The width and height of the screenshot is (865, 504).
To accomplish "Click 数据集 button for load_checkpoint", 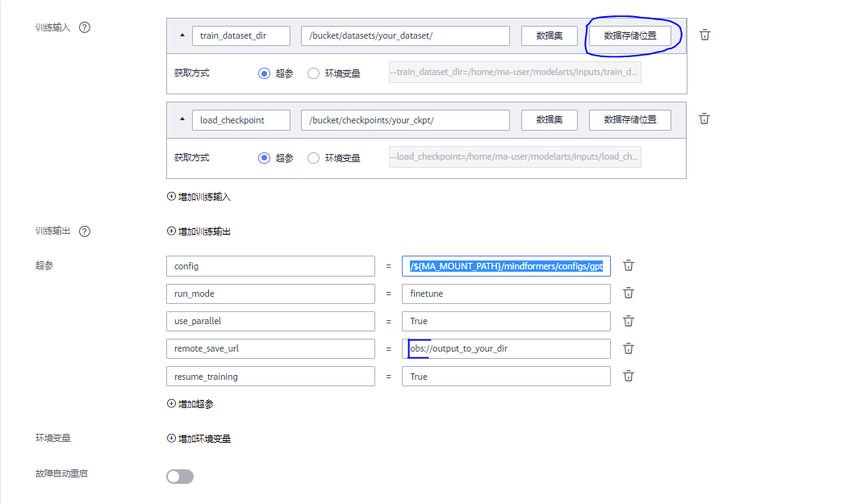I will [550, 119].
